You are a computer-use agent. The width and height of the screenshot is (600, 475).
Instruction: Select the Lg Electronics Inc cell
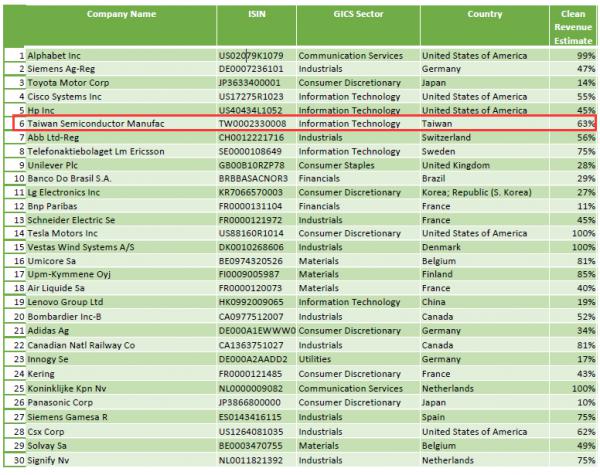pos(121,192)
